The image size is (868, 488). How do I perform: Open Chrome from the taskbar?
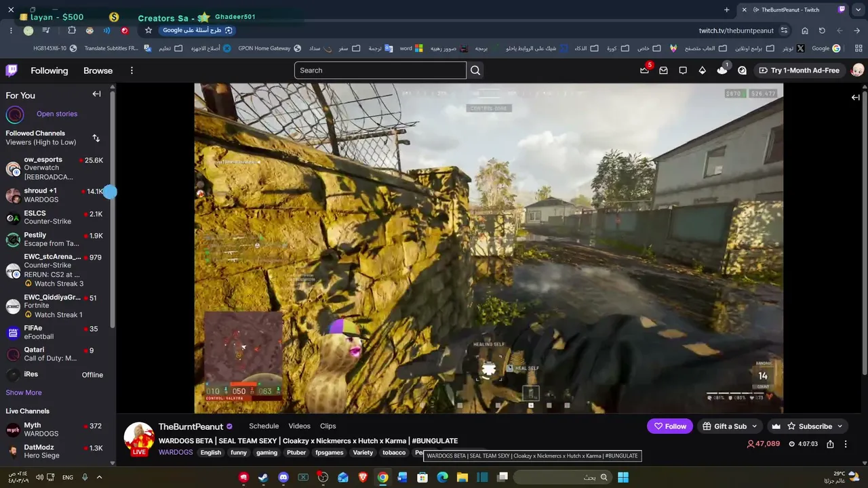tap(382, 477)
